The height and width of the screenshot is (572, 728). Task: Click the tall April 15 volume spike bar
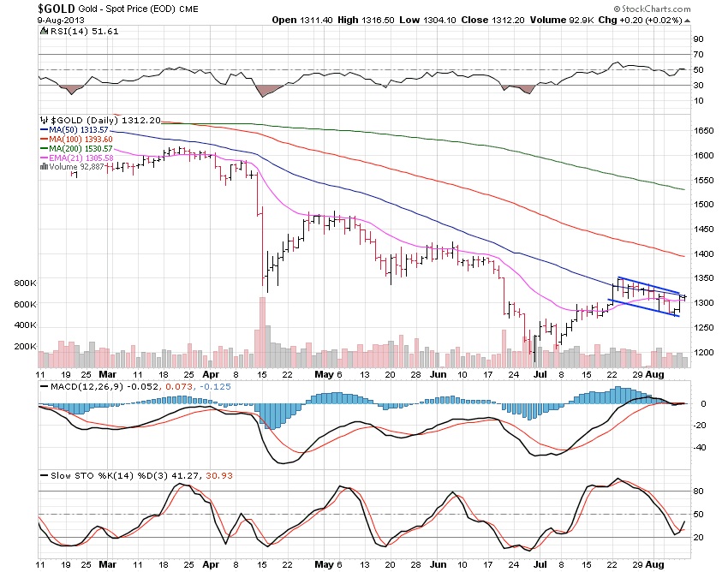click(x=262, y=332)
